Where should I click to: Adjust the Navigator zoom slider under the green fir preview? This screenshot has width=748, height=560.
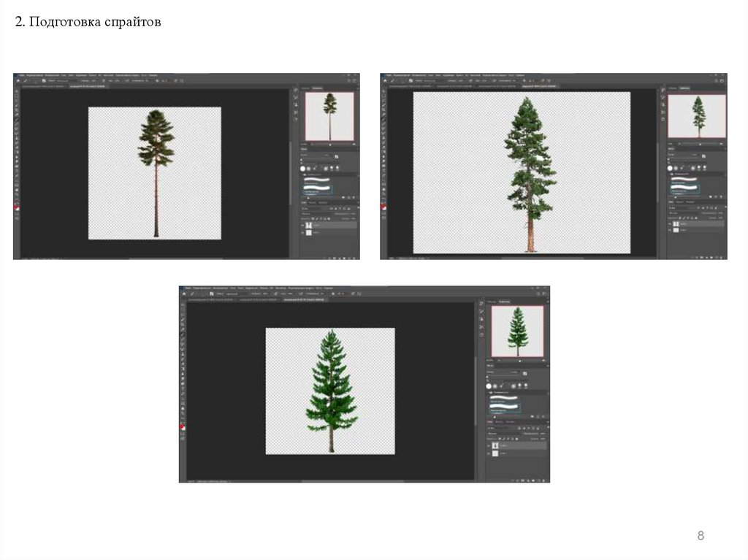point(518,360)
